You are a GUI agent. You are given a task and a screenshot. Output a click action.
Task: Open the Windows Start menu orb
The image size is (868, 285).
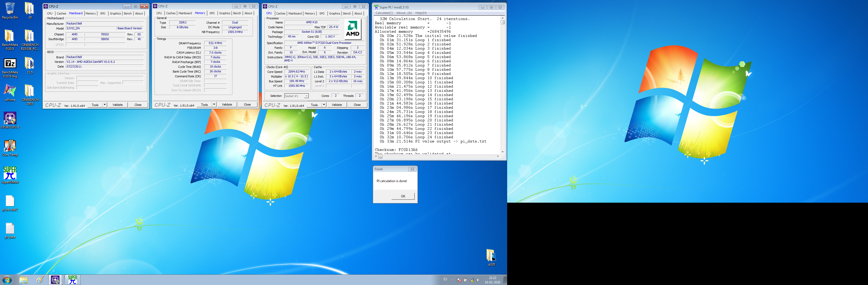7,280
